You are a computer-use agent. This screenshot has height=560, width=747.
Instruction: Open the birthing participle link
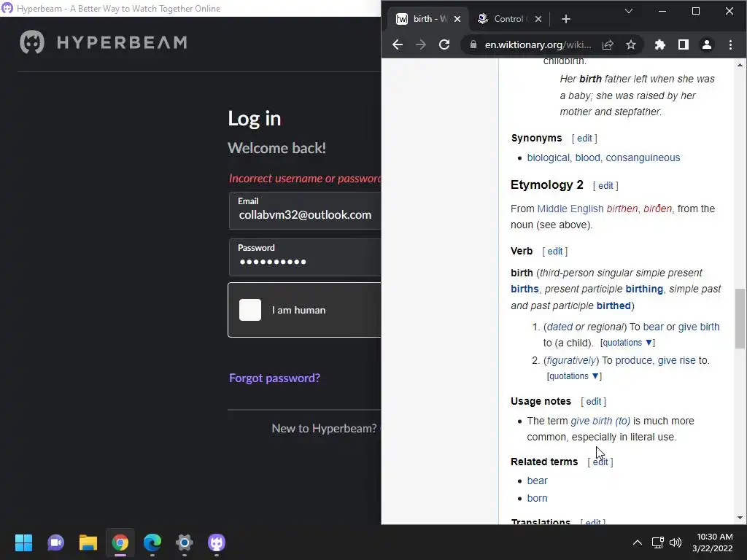click(644, 289)
